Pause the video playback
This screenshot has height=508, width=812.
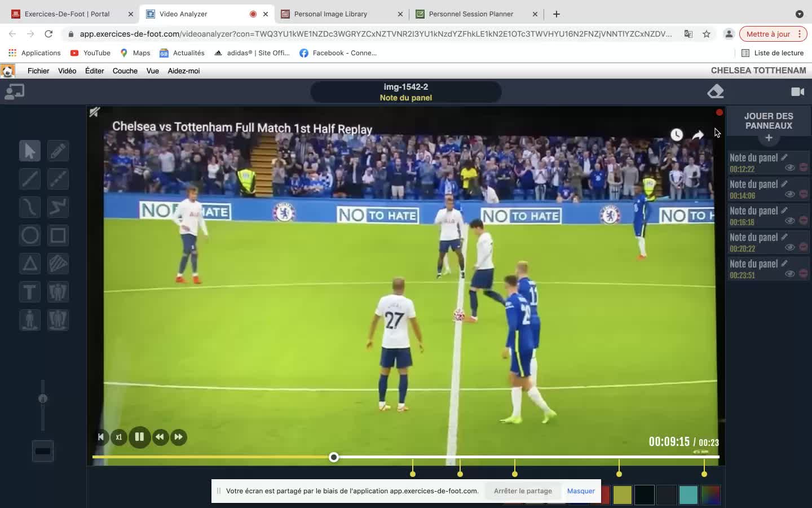point(139,437)
